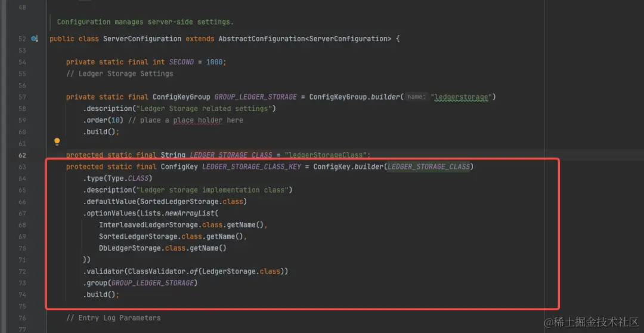Click SortedLedgerStorage.class.getName() on line 69
The height and width of the screenshot is (333, 644).
(171, 236)
